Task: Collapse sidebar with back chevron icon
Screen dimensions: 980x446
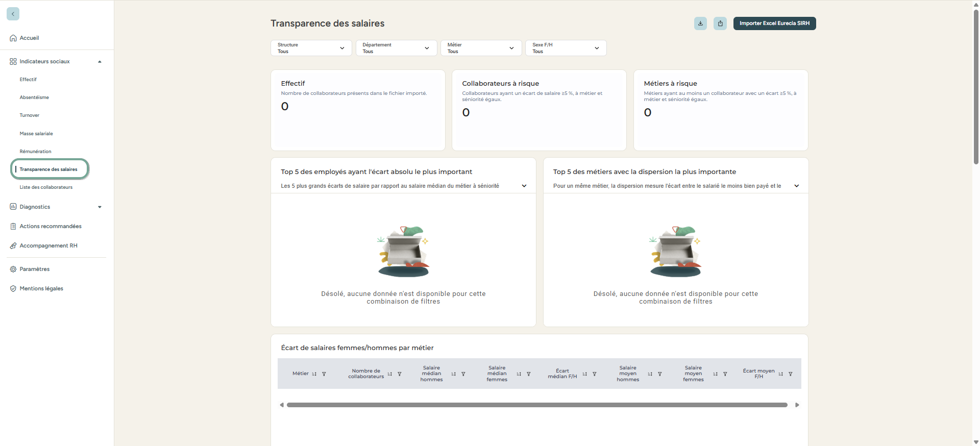Action: tap(13, 14)
